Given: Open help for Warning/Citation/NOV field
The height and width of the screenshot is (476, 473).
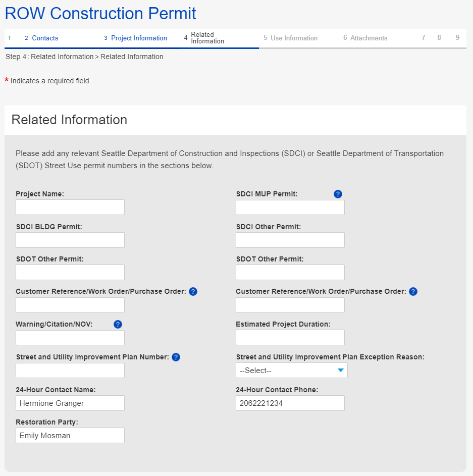Looking at the screenshot, I should (x=118, y=325).
